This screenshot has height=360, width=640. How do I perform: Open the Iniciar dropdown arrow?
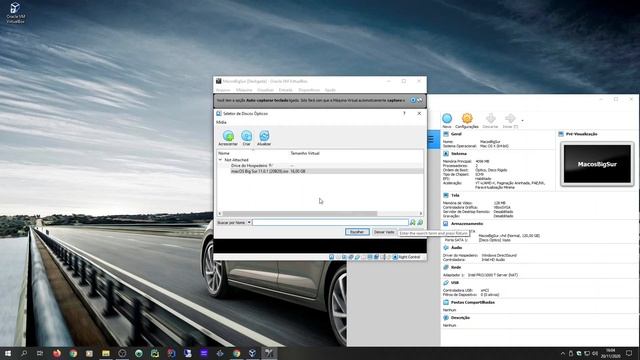(522, 121)
